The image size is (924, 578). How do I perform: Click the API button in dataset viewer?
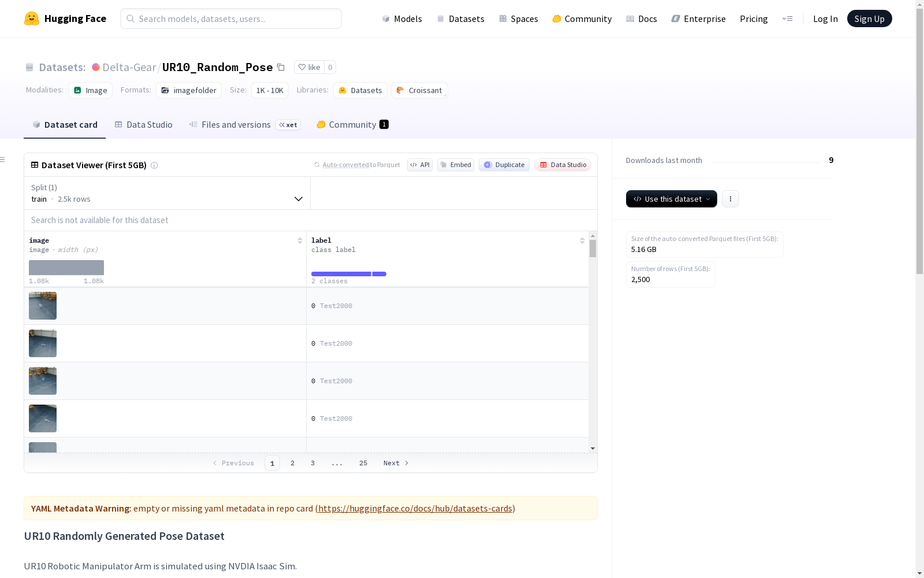420,165
